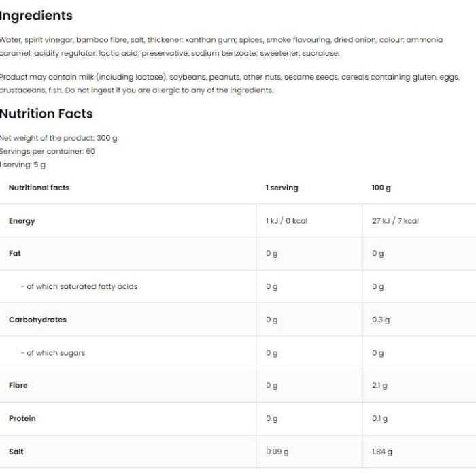Viewport: 476px width, 476px height.
Task: Select the ingredients list paragraph text
Action: coord(221,46)
